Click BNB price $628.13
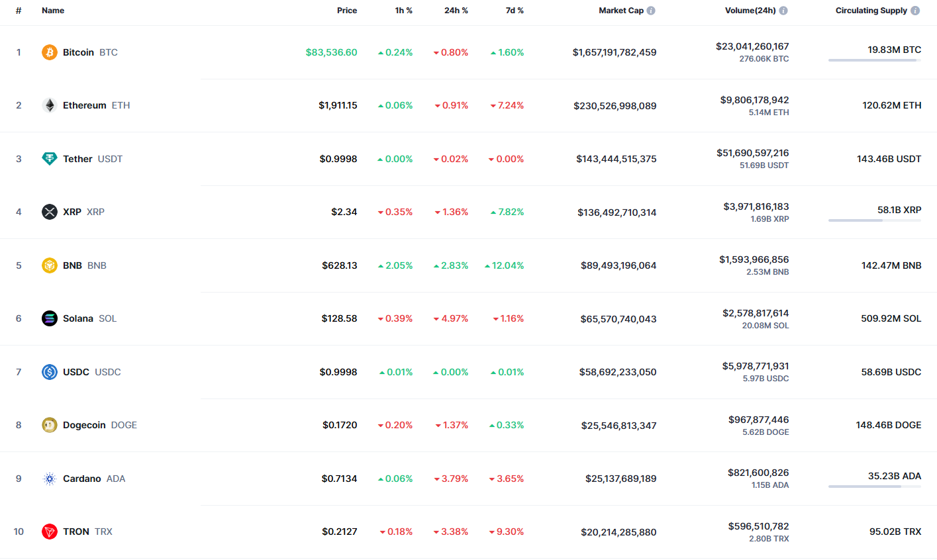 point(340,265)
